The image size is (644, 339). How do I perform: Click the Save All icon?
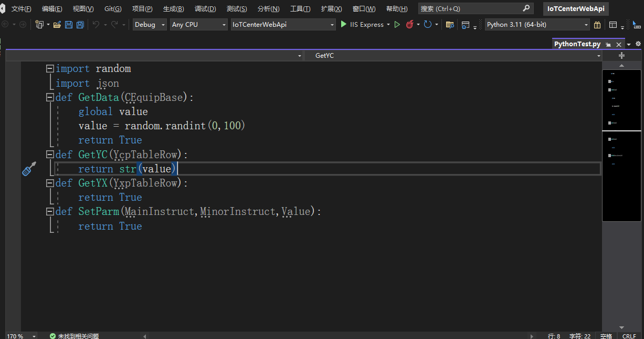[80, 25]
